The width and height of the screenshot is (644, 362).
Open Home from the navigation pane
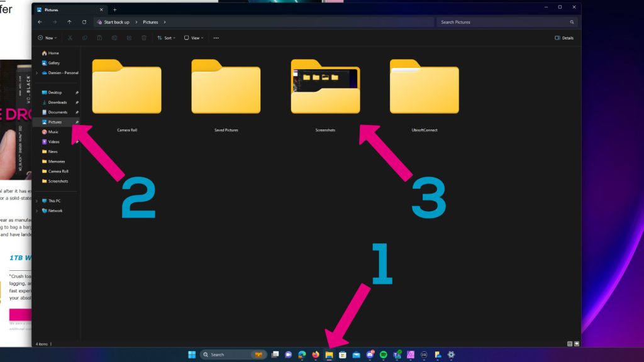53,53
